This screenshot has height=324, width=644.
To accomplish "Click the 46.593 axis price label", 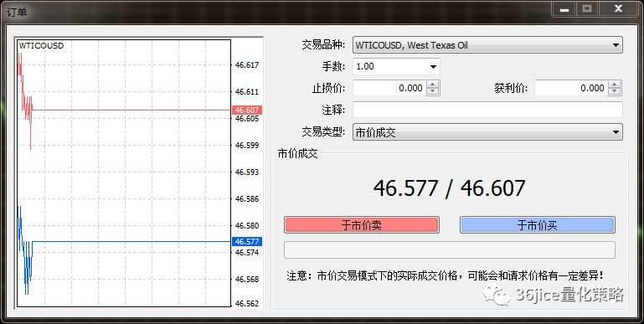I will (247, 172).
